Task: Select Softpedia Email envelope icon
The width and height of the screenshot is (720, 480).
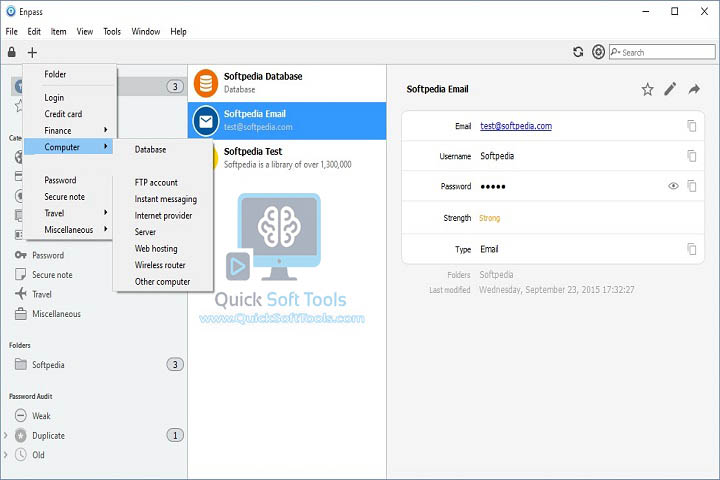Action: pyautogui.click(x=206, y=121)
